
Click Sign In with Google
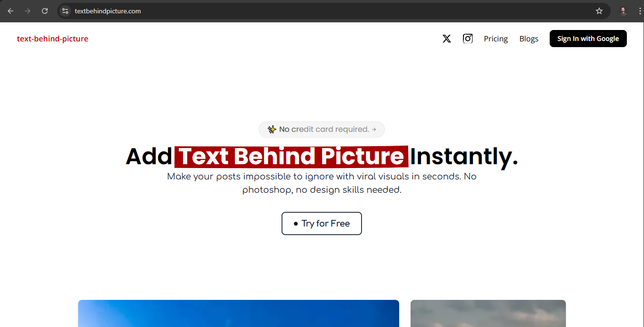click(x=588, y=39)
